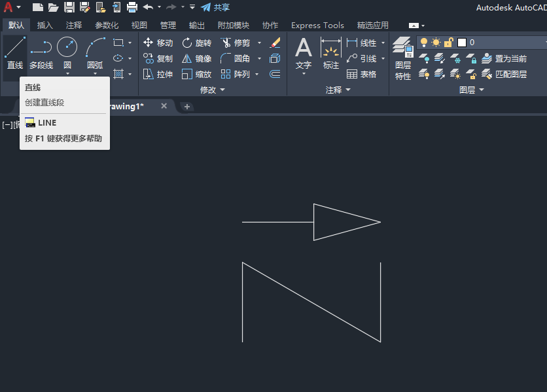Select the Arc (圆弧) tool

tap(95, 53)
